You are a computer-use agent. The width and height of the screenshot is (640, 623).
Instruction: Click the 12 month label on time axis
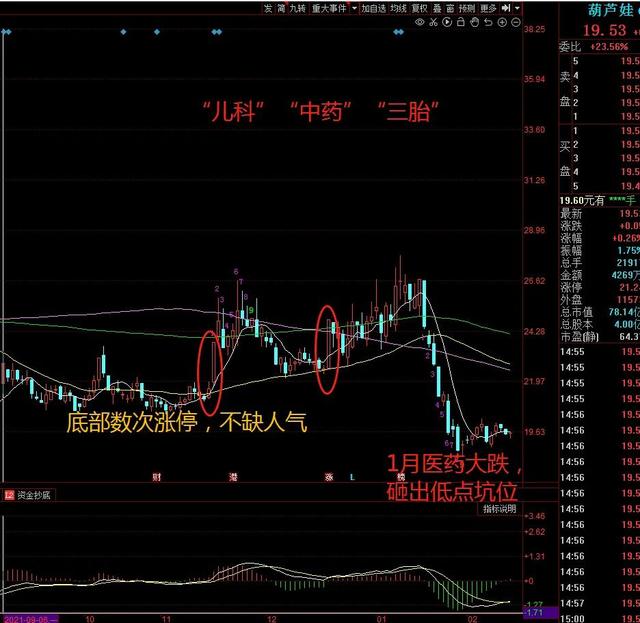[272, 619]
